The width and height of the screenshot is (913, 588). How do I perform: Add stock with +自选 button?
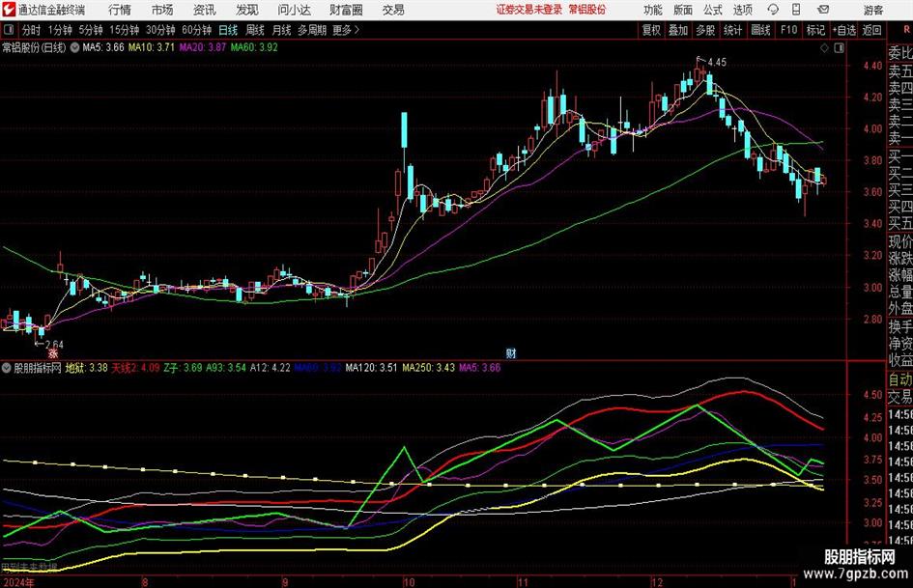tap(844, 30)
